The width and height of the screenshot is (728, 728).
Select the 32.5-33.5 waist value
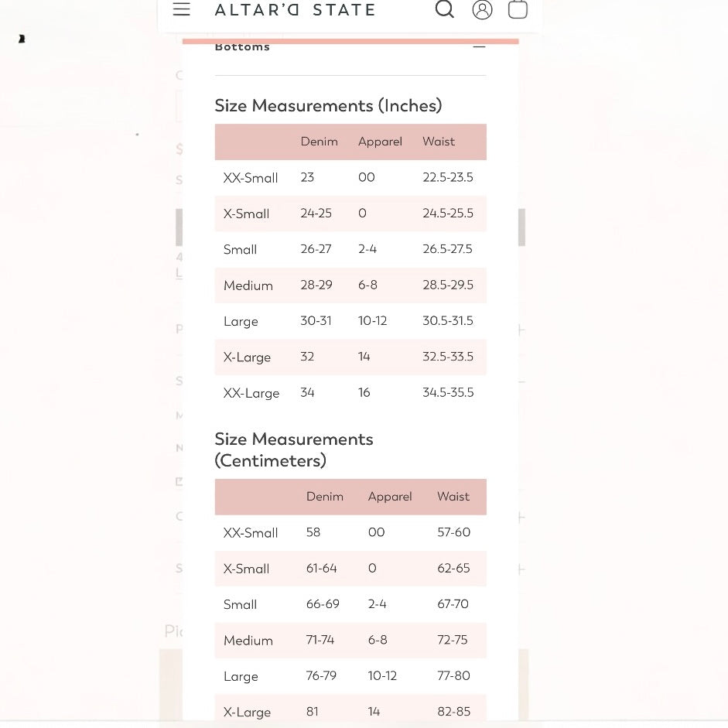[x=447, y=357]
